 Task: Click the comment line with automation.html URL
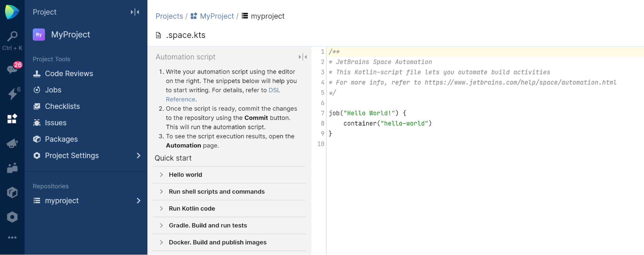click(473, 83)
